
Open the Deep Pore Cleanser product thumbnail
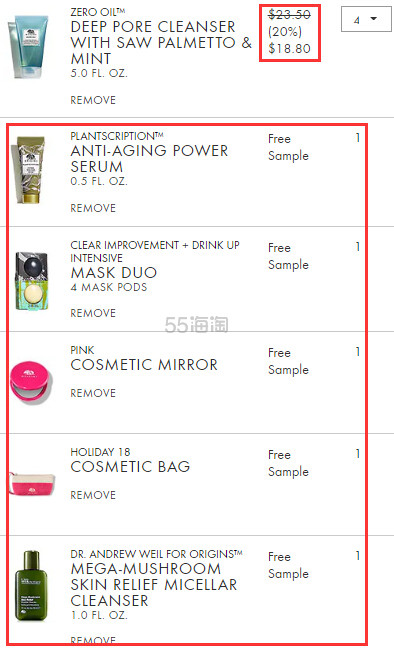point(29,46)
